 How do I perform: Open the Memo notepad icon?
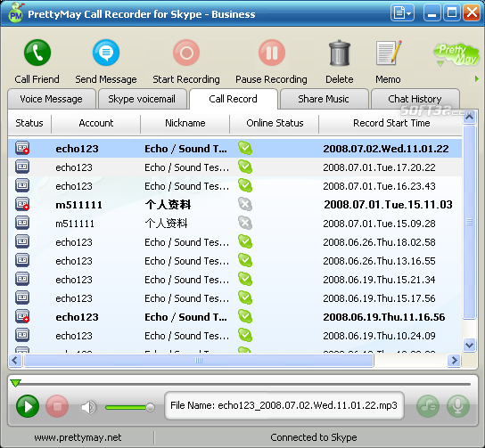click(x=389, y=53)
